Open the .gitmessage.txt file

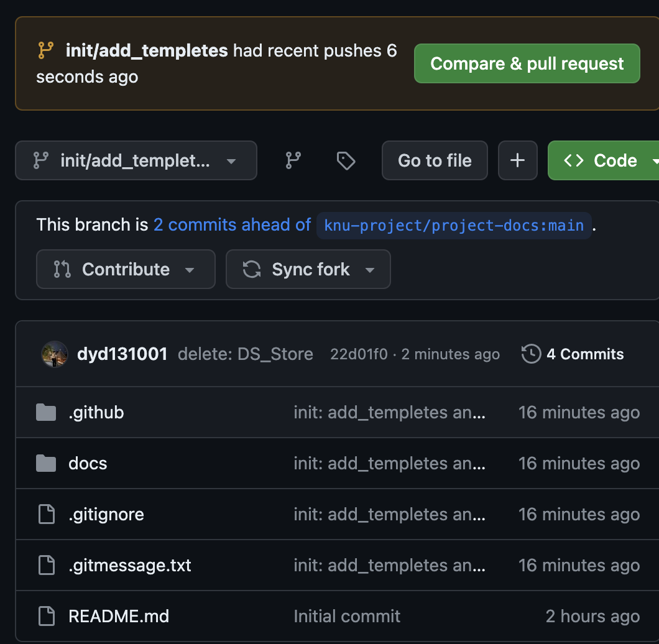coord(130,566)
